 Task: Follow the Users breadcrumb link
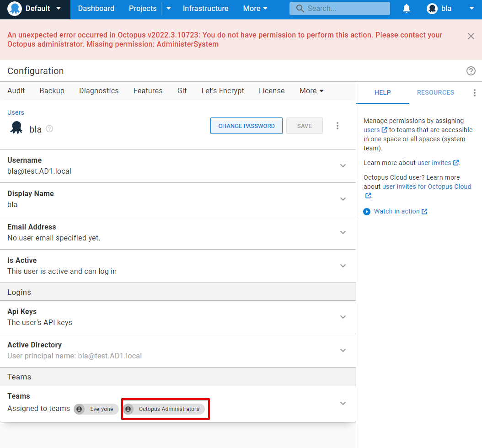coord(16,112)
